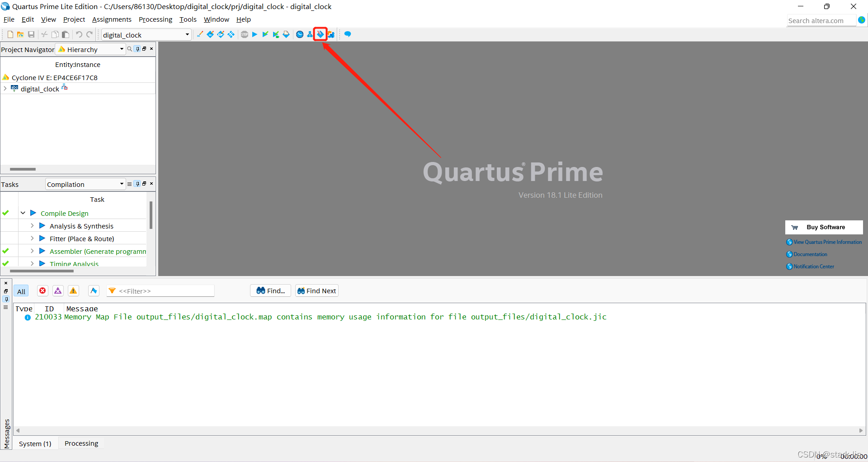
Task: Open the Tools menu
Action: 188,19
